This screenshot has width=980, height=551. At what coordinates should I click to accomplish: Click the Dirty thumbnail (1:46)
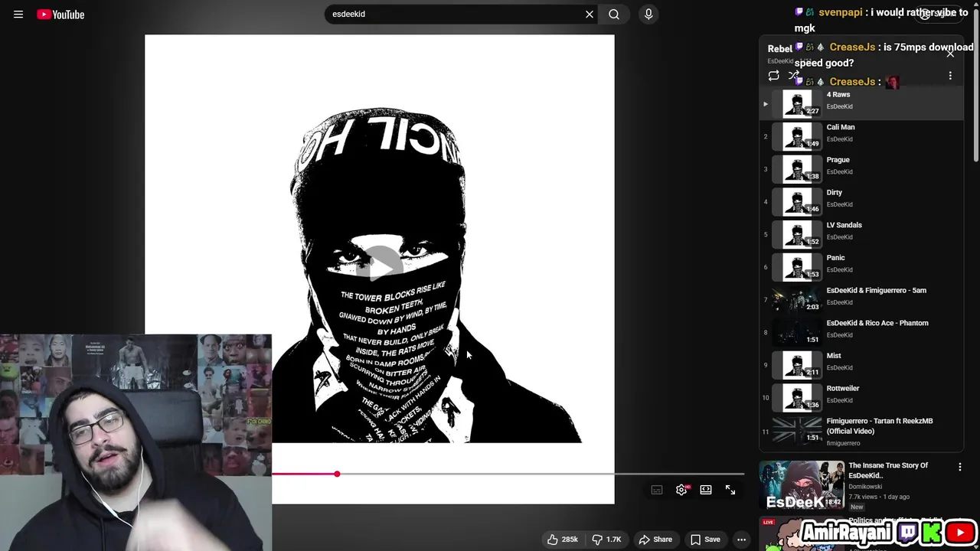pos(797,201)
